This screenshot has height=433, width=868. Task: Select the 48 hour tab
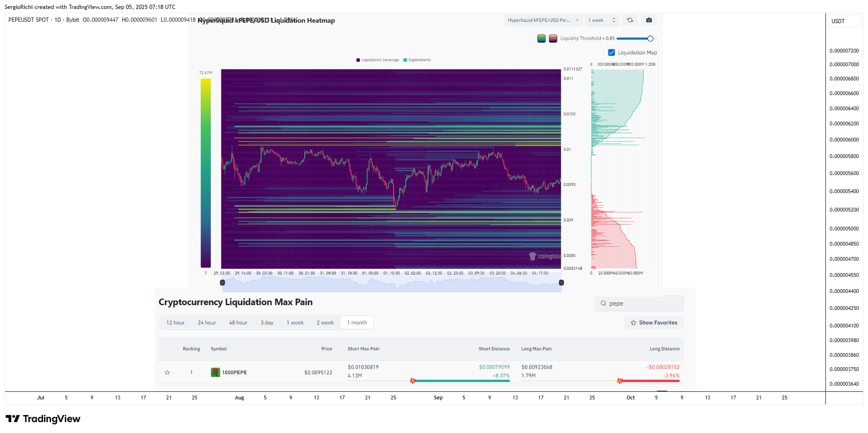pos(238,323)
